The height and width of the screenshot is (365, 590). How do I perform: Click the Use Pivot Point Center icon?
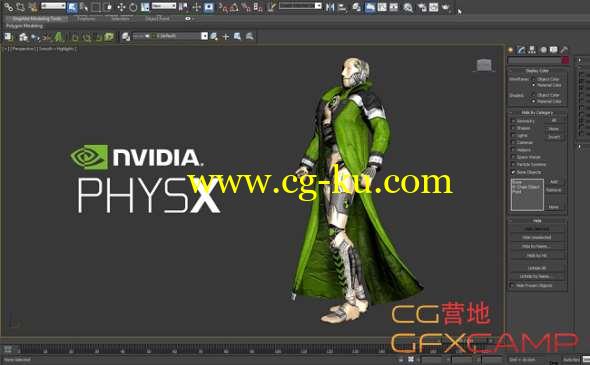pyautogui.click(x=184, y=7)
